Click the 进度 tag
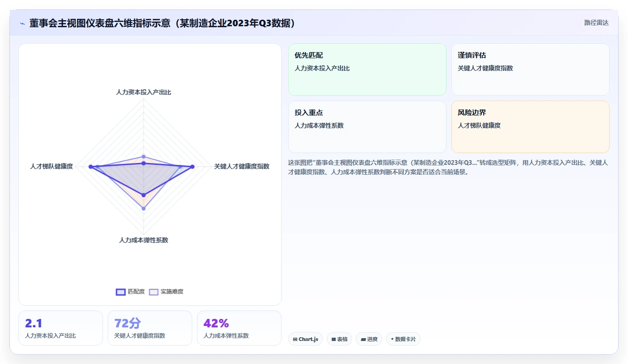628x364 pixels. [369, 339]
